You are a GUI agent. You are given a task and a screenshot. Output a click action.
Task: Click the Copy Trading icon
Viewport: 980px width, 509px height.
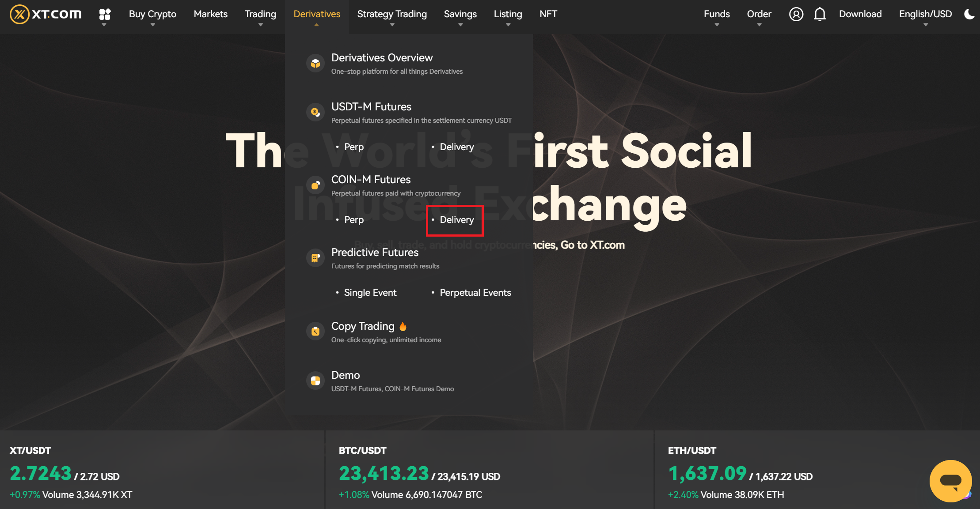click(x=315, y=332)
